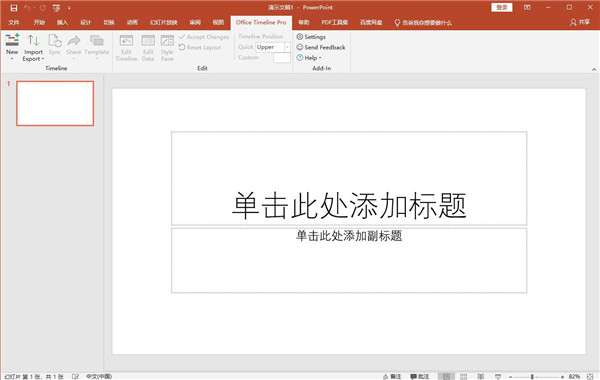Click the Redo icon in quick access toolbar
Screen dimensions: 600x380
click(x=42, y=8)
